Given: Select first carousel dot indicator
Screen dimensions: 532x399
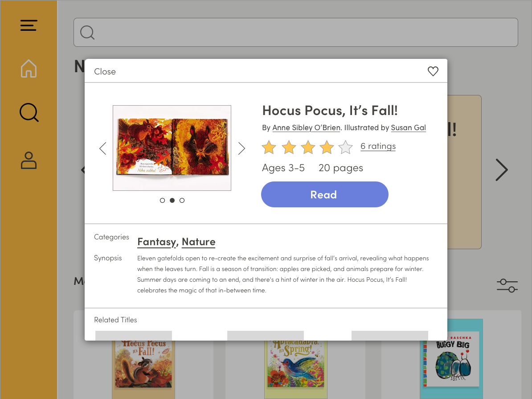Looking at the screenshot, I should click(163, 200).
